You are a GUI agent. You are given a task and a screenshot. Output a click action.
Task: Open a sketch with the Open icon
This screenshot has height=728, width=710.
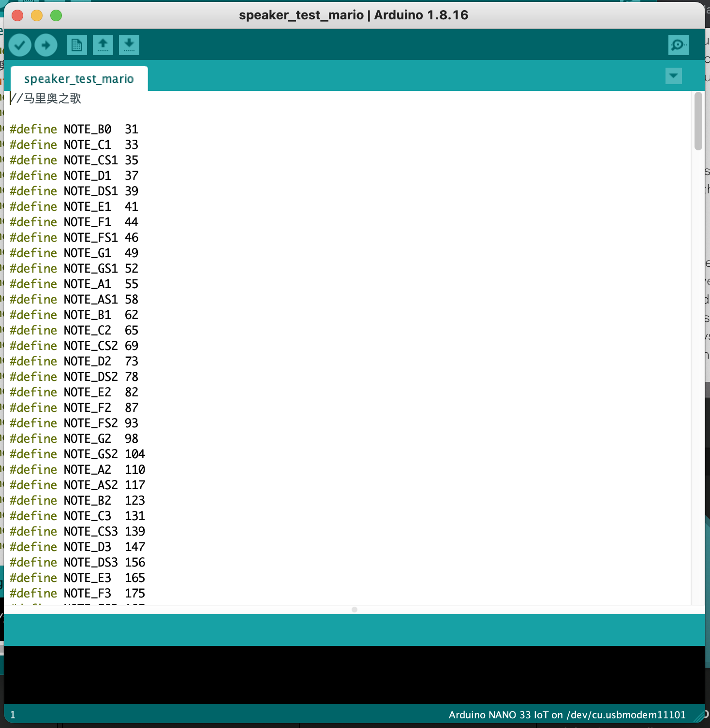coord(103,45)
